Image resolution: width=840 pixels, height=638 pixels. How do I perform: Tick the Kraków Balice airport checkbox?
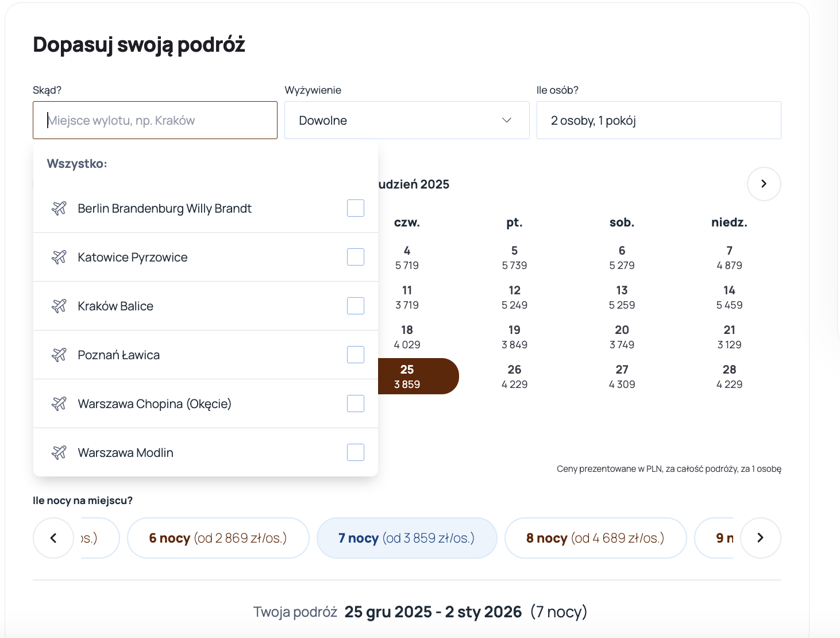355,306
